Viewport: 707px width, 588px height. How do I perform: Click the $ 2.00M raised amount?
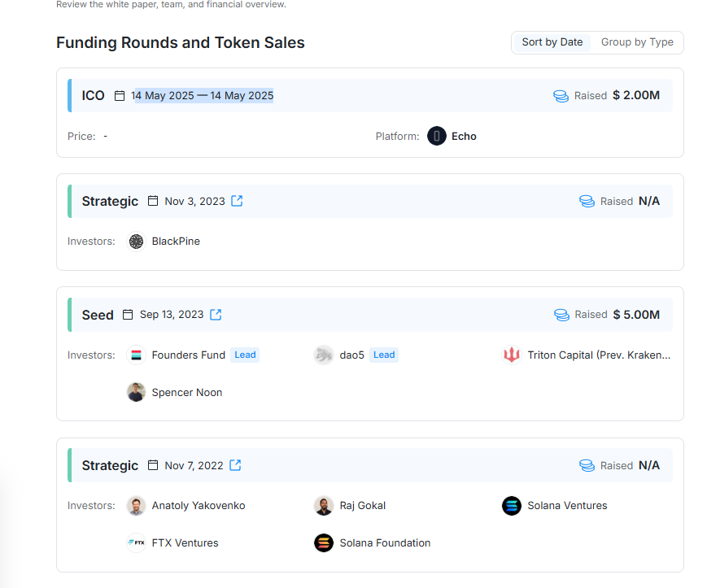635,95
